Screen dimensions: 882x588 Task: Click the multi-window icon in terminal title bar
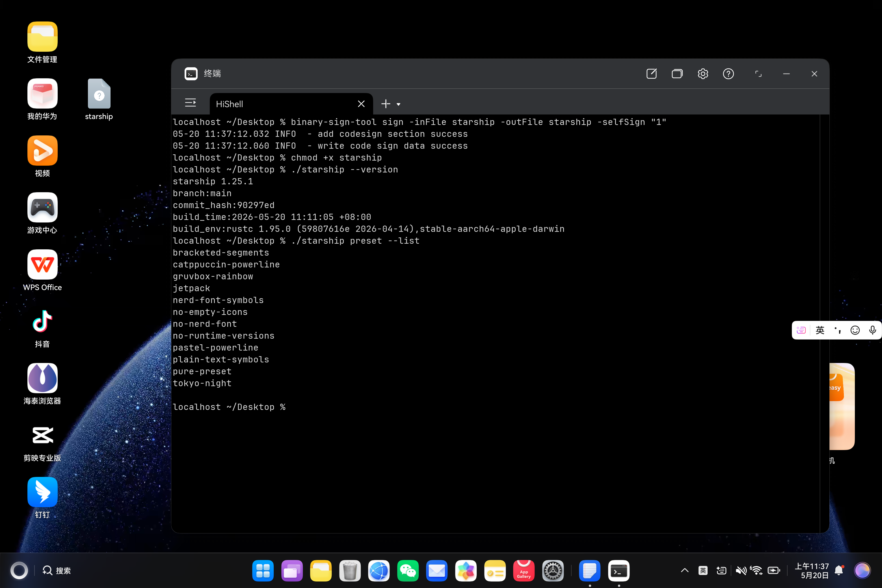click(677, 74)
